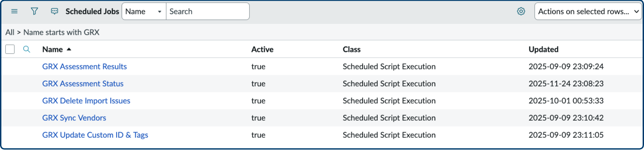
Task: Click the All breadcrumb link
Action: 10,32
